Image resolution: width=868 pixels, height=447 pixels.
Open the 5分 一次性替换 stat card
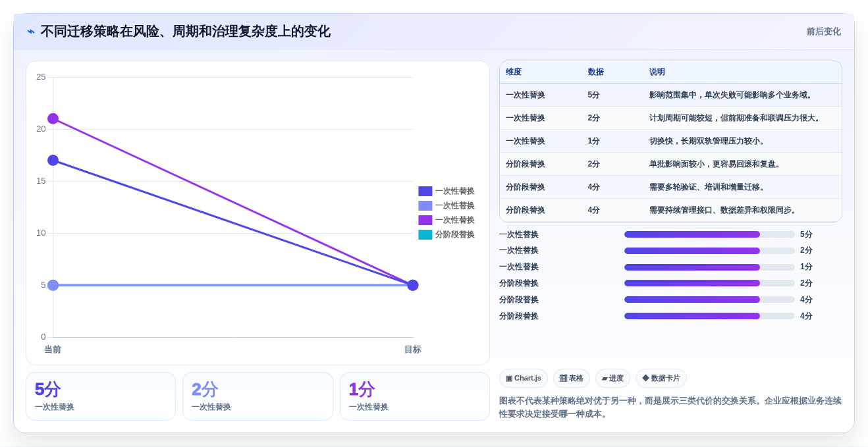pyautogui.click(x=101, y=396)
